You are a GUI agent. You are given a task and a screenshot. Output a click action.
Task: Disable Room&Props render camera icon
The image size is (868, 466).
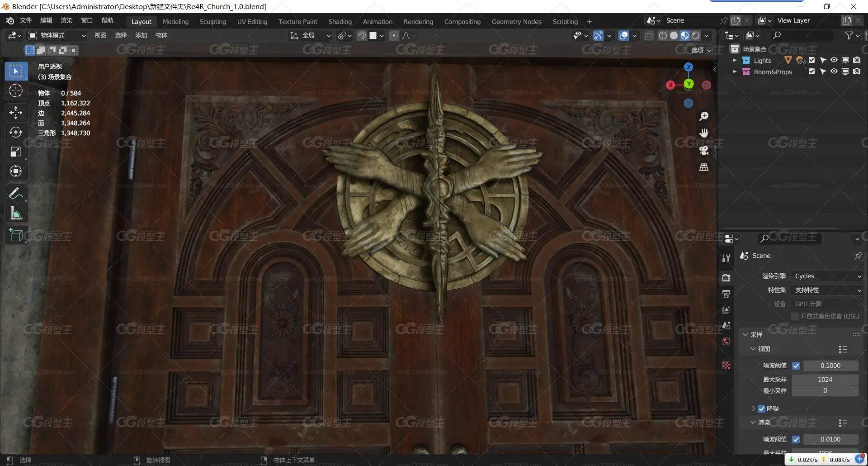click(x=857, y=71)
